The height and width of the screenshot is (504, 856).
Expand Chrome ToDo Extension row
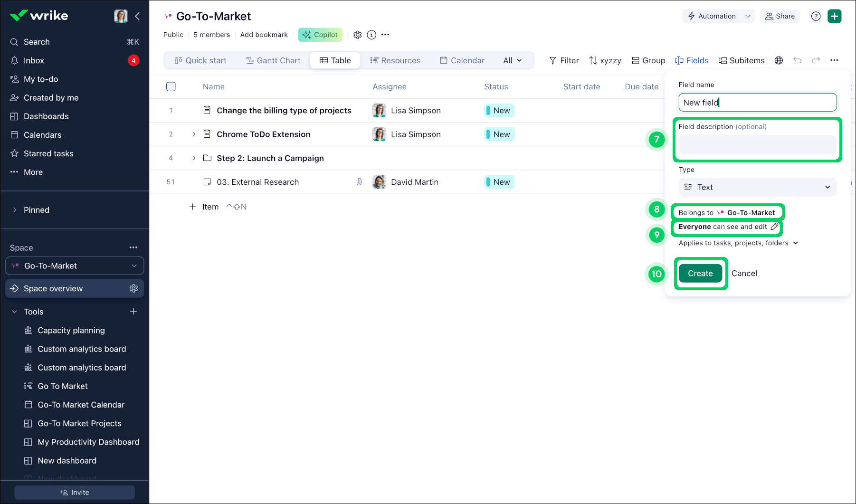194,134
